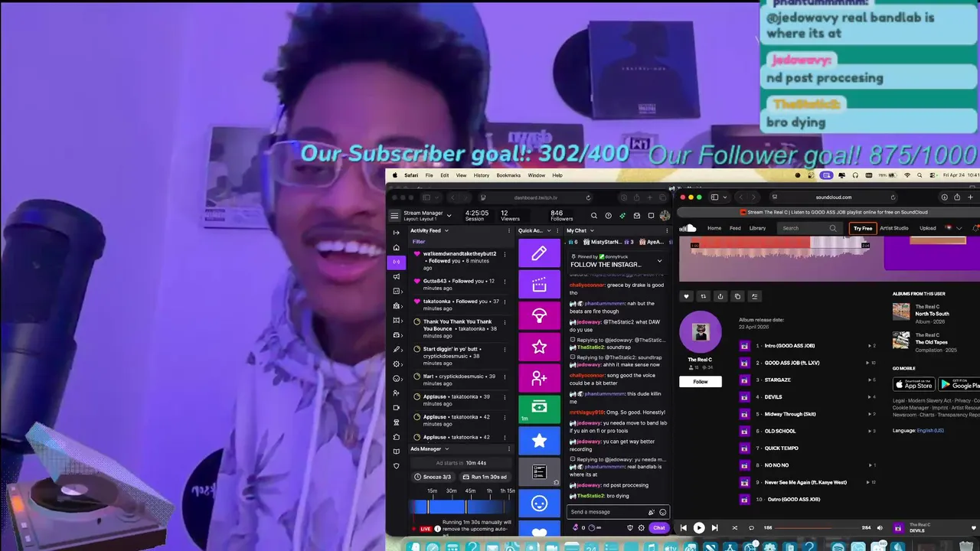Image resolution: width=980 pixels, height=551 pixels.
Task: Click the Raid Channel parachute quick action
Action: (539, 316)
